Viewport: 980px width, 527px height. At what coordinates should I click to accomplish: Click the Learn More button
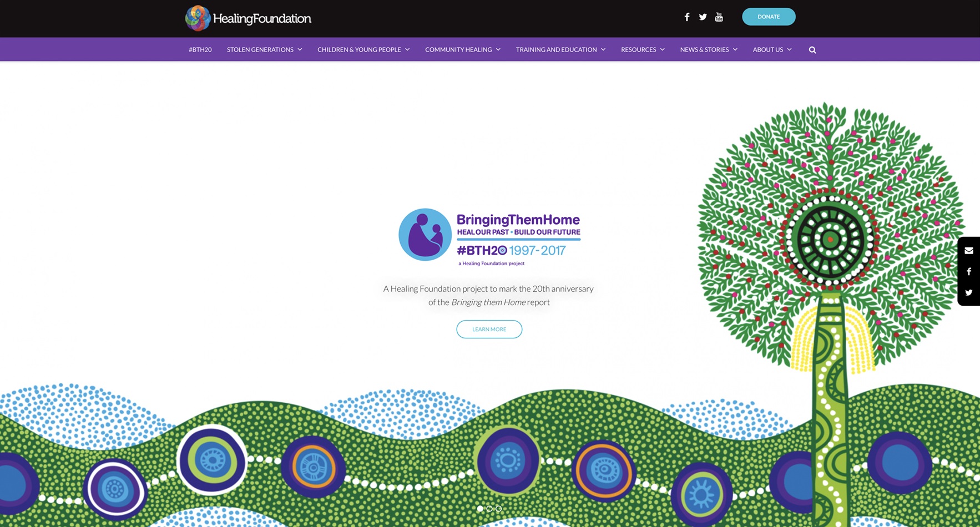(489, 329)
